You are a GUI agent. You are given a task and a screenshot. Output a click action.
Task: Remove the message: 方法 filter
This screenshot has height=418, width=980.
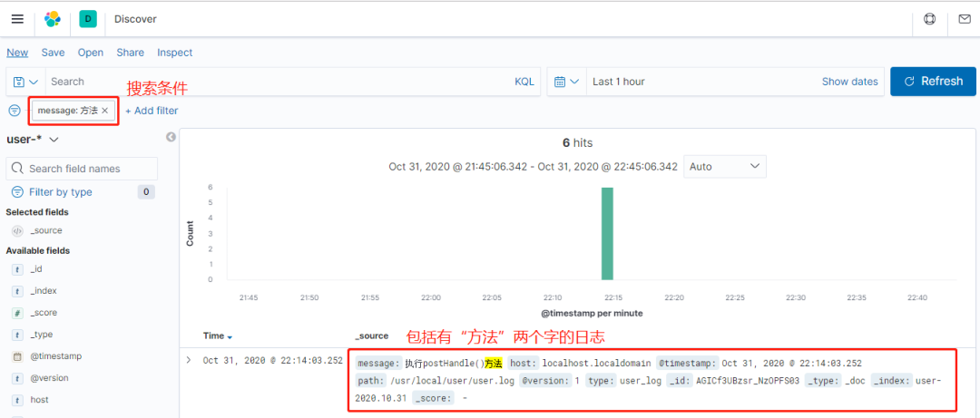tap(105, 111)
